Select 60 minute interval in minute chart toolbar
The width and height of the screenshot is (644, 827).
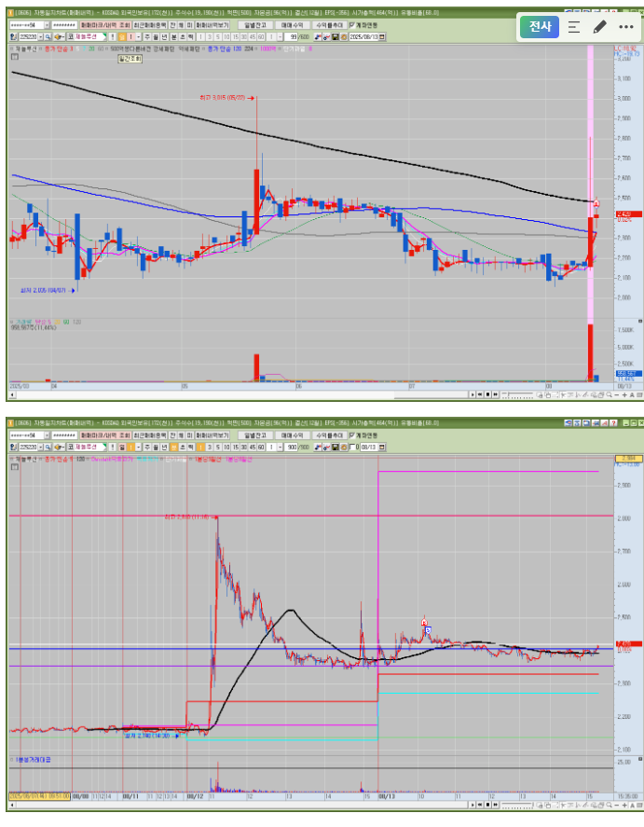point(261,447)
